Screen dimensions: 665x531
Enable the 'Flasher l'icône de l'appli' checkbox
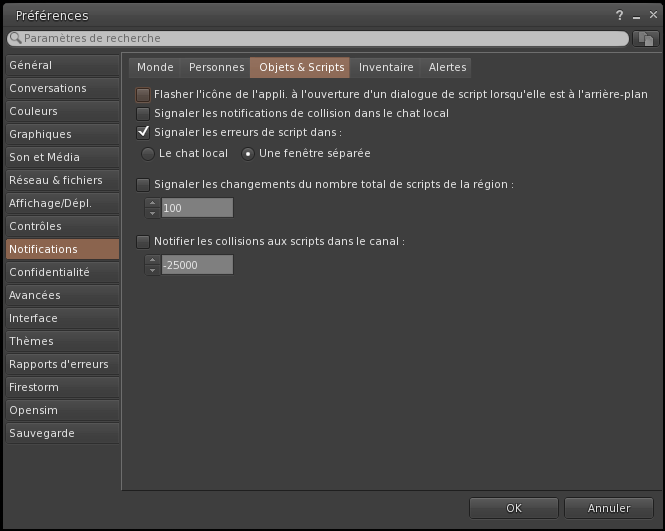click(x=143, y=95)
